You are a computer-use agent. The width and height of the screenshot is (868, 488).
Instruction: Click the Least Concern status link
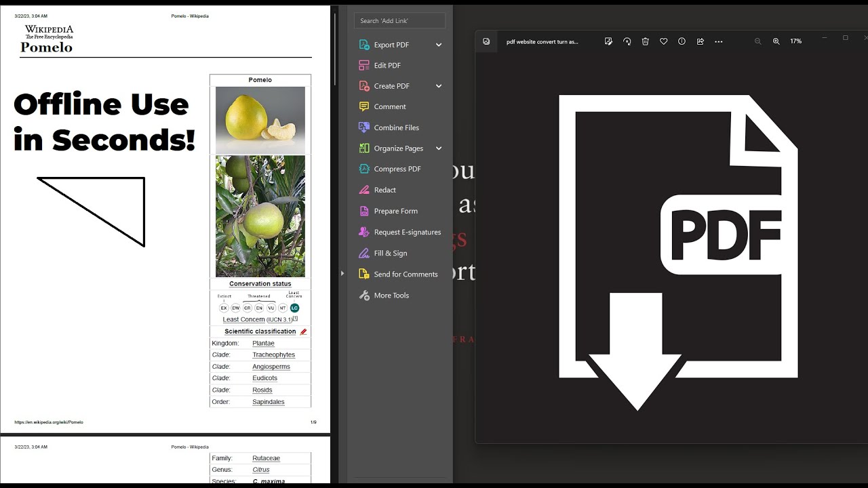pos(243,319)
